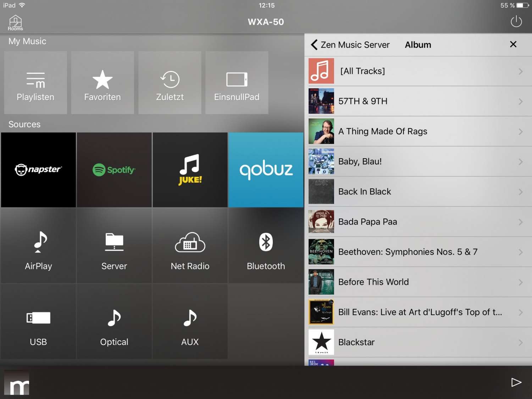The width and height of the screenshot is (532, 399).
Task: Tap the iPad battery indicator
Action: (x=523, y=5)
